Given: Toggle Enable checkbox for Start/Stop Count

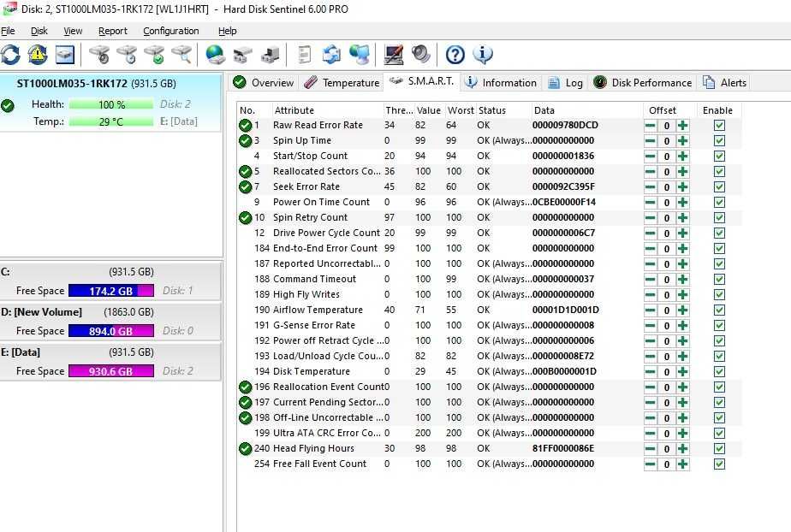Looking at the screenshot, I should [x=719, y=157].
